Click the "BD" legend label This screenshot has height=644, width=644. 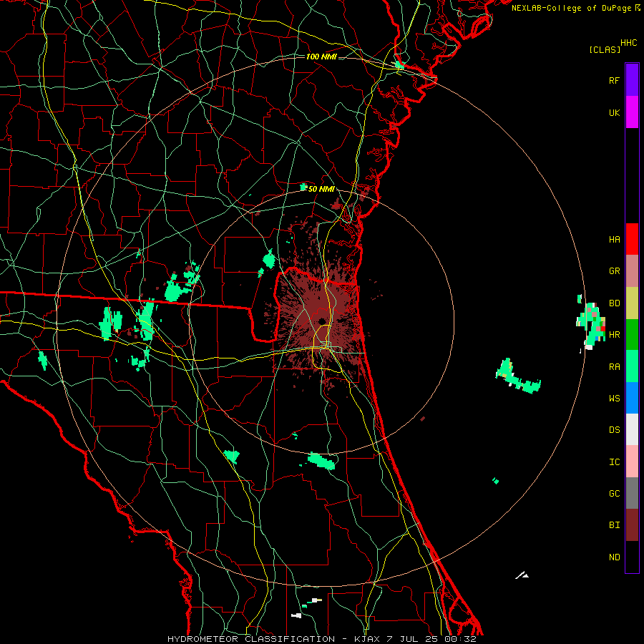[614, 303]
